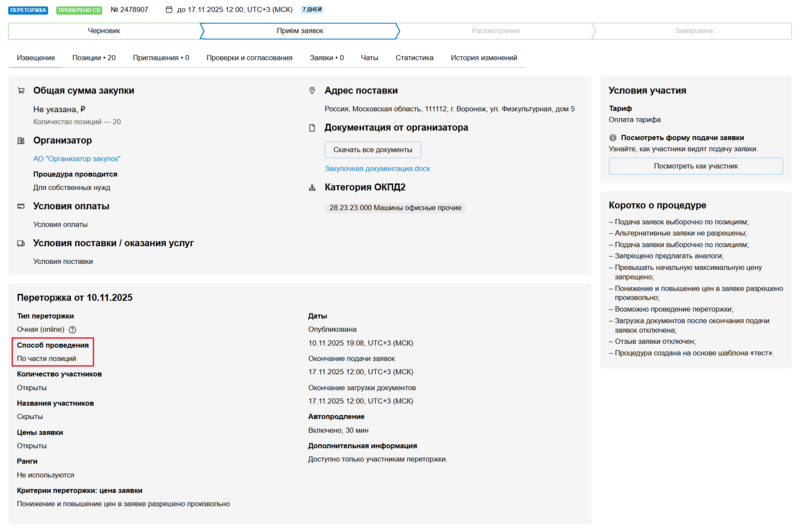
Task: Open the История изменений tab
Action: 484,58
